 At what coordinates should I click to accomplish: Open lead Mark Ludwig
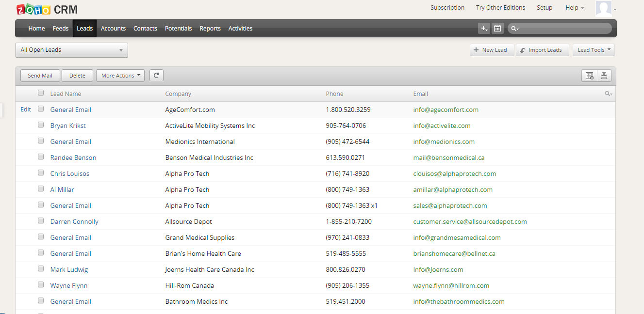[x=69, y=269]
